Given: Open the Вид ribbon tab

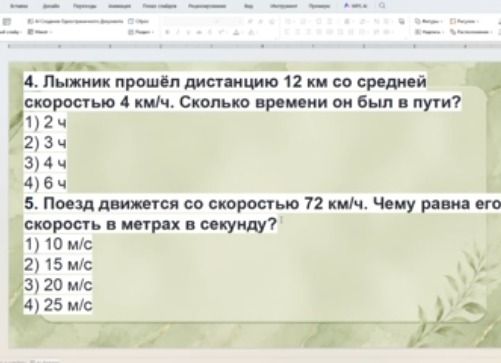Looking at the screenshot, I should coord(248,6).
